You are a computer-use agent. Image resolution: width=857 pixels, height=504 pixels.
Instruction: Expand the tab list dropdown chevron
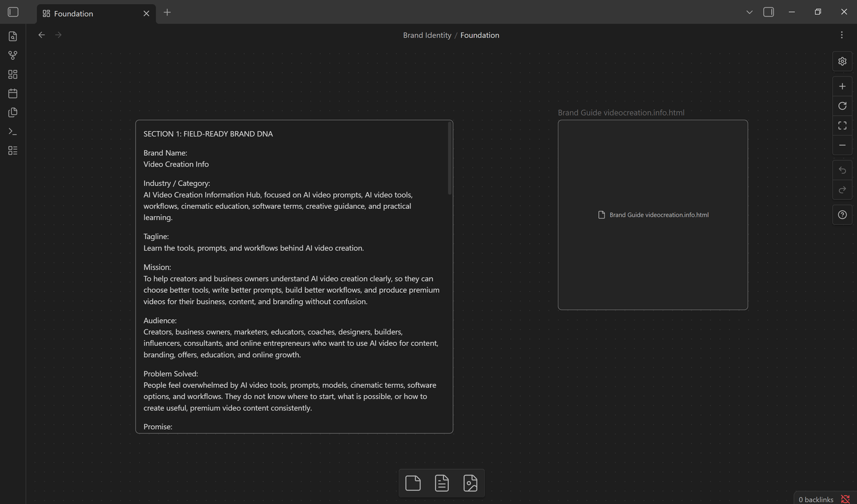coord(750,12)
